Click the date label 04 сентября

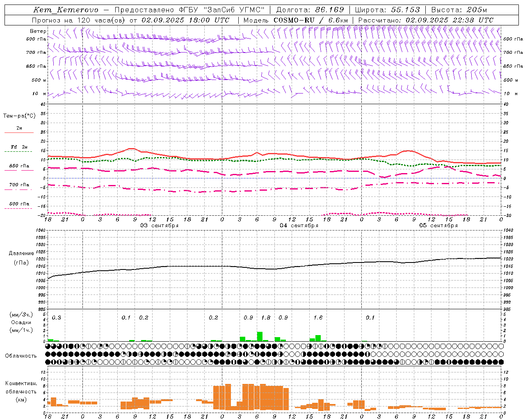299,226
